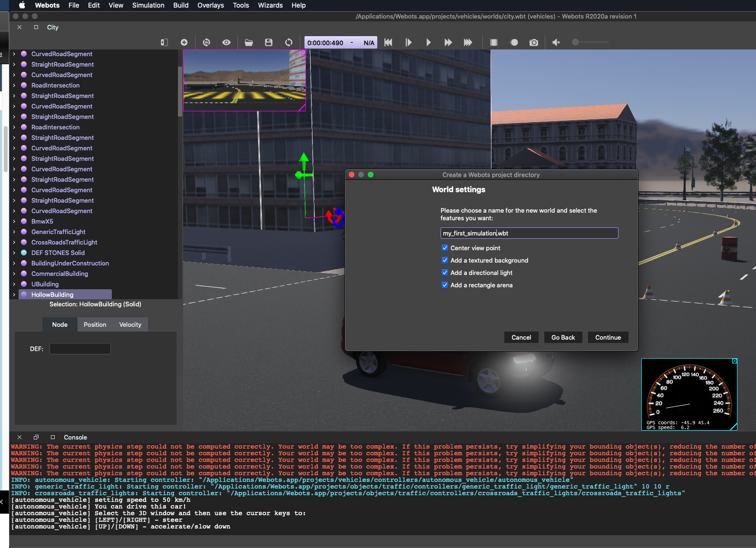The width and height of the screenshot is (756, 548).
Task: Take a screenshot with the camera icon
Action: 534,42
